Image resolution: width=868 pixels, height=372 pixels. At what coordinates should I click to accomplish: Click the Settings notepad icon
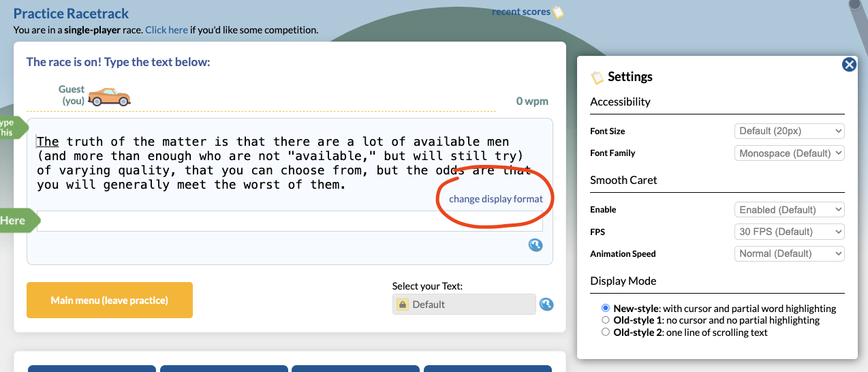point(598,77)
